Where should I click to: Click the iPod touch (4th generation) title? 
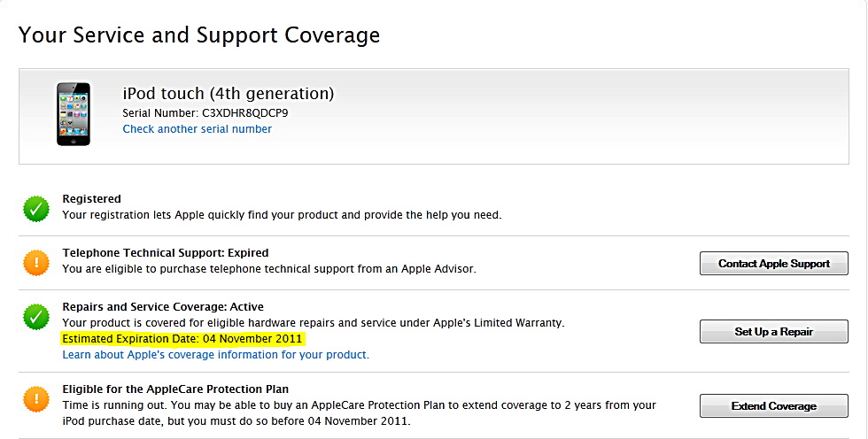(x=228, y=93)
